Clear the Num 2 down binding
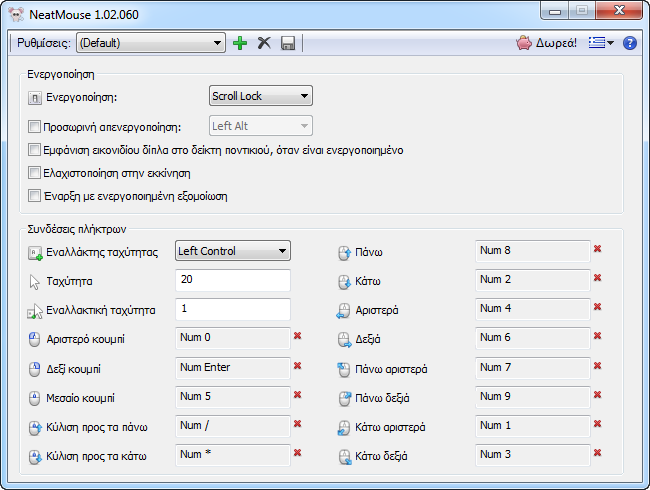The height and width of the screenshot is (490, 650). (x=597, y=278)
